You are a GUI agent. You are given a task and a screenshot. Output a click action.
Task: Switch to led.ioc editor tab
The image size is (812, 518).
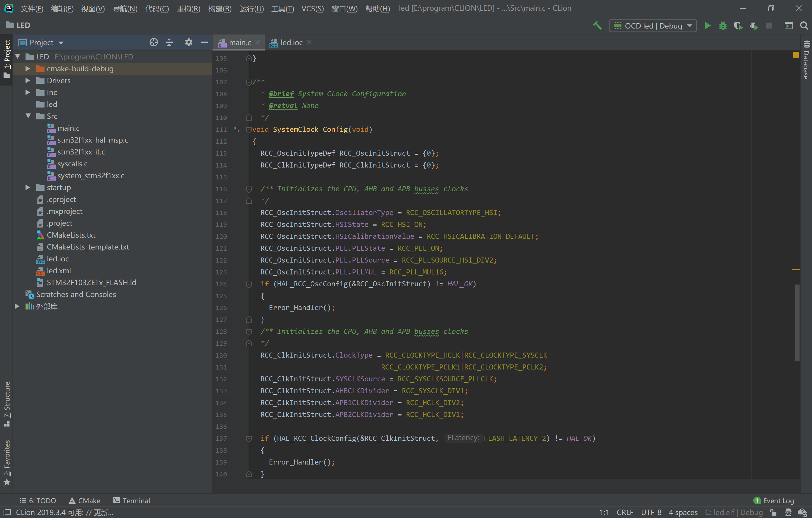291,42
